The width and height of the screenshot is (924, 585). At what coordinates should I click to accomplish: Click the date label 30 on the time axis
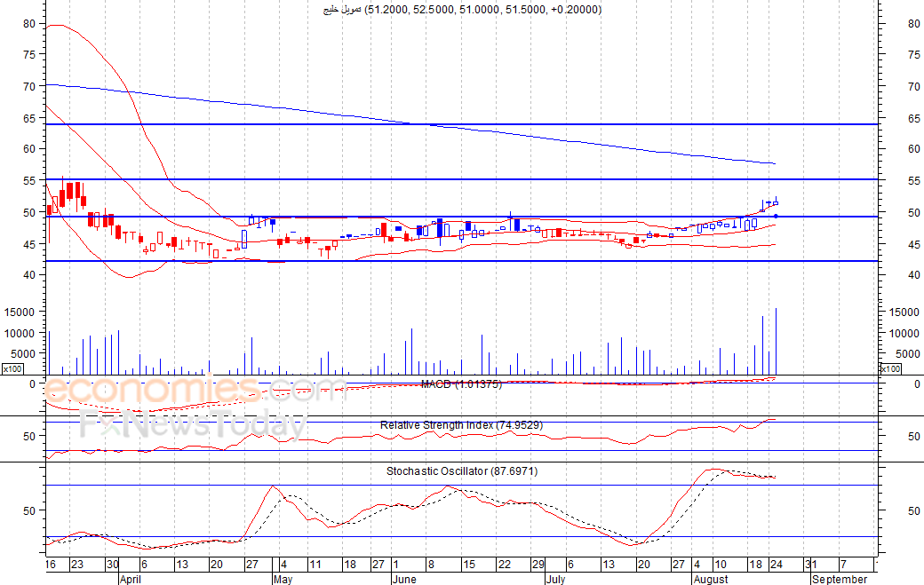113,565
